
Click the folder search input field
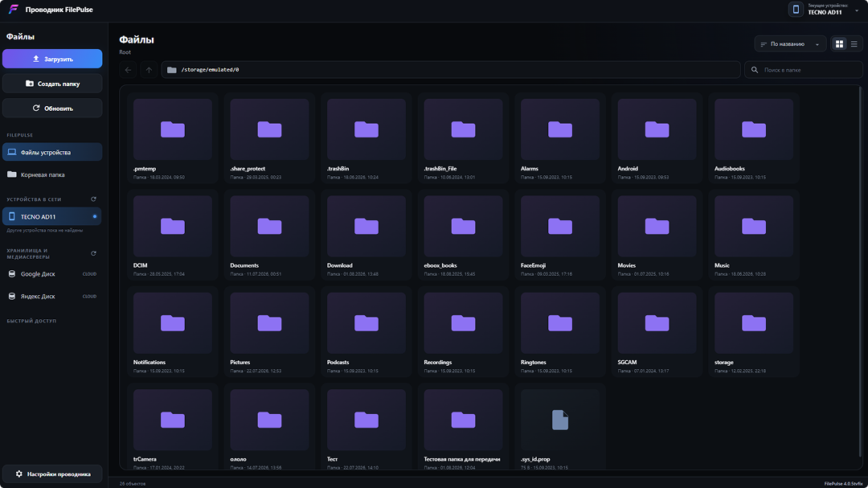click(803, 70)
